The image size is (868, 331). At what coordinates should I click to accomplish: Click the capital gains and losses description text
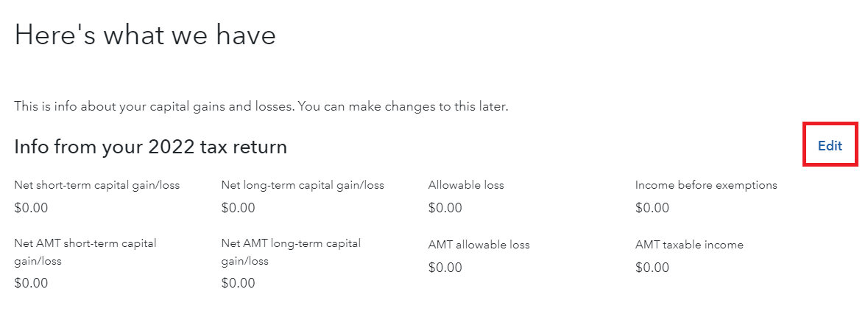coord(261,107)
